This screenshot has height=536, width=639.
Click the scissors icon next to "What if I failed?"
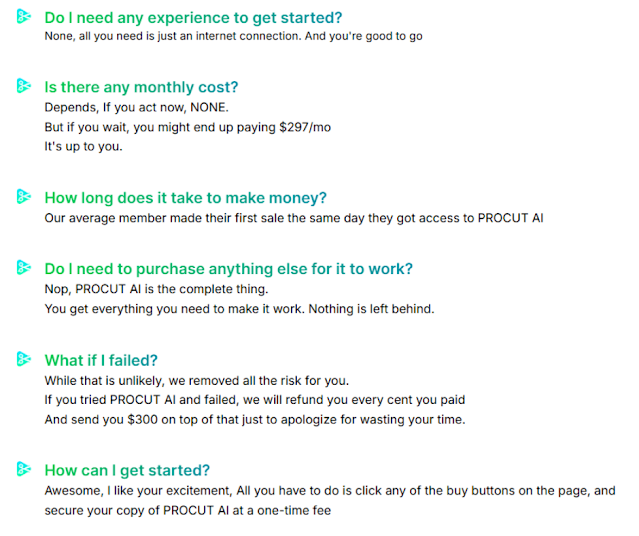point(24,359)
